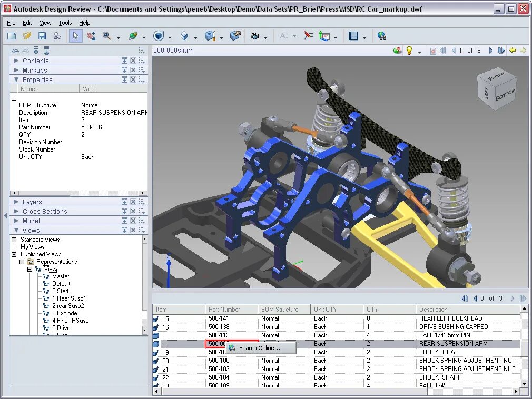532x399 pixels.
Task: Open a file using the folder icon
Action: click(27, 36)
